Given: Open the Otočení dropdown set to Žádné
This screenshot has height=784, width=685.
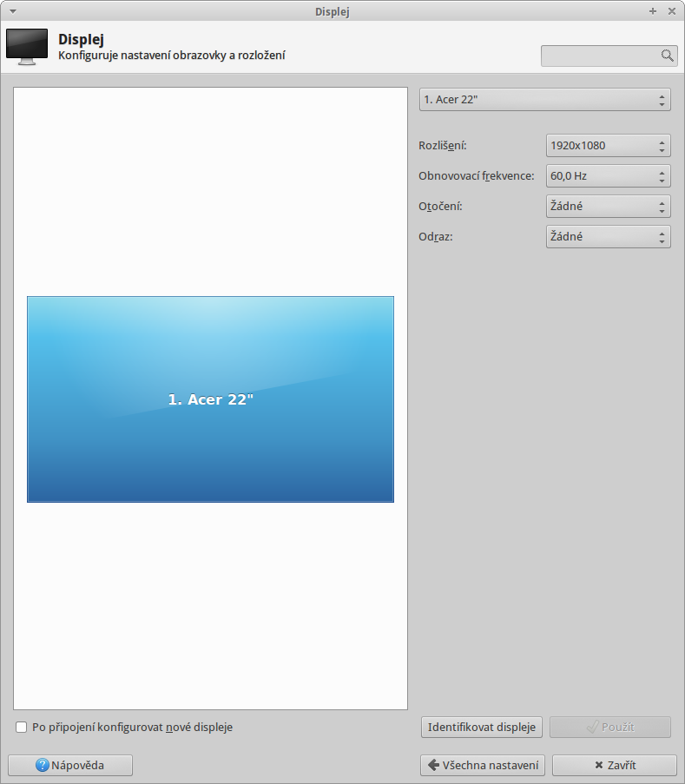Looking at the screenshot, I should pos(608,207).
